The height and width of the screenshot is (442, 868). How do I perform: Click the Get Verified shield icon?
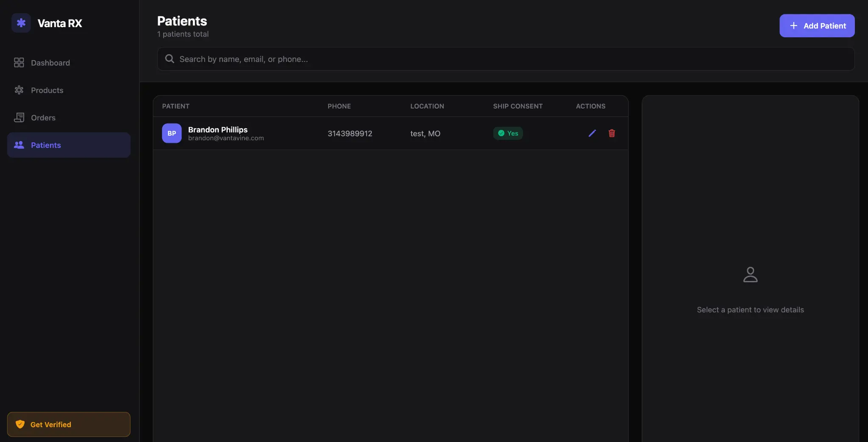(x=20, y=424)
